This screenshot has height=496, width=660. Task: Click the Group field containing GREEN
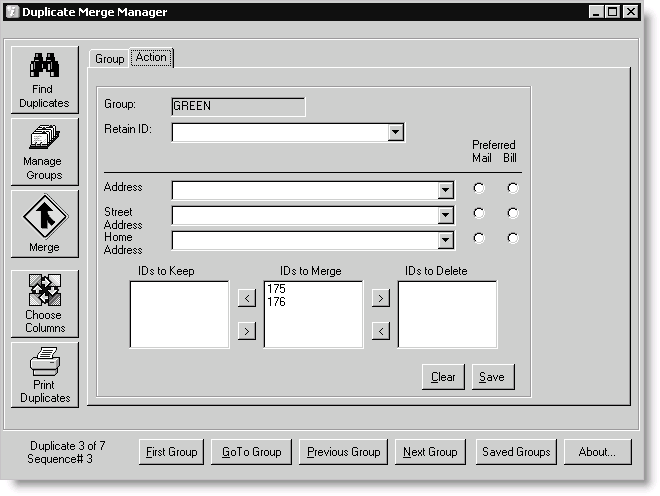[238, 107]
